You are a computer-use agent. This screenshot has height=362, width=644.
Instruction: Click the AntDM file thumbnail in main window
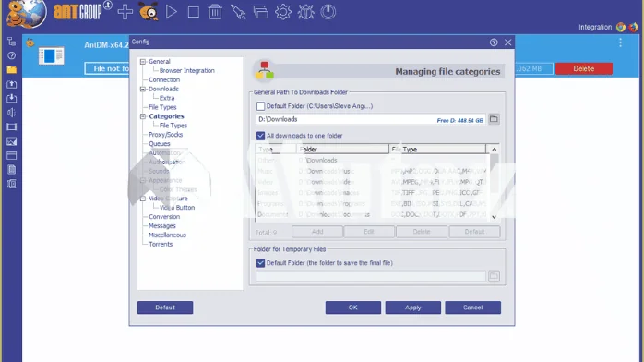(x=52, y=56)
